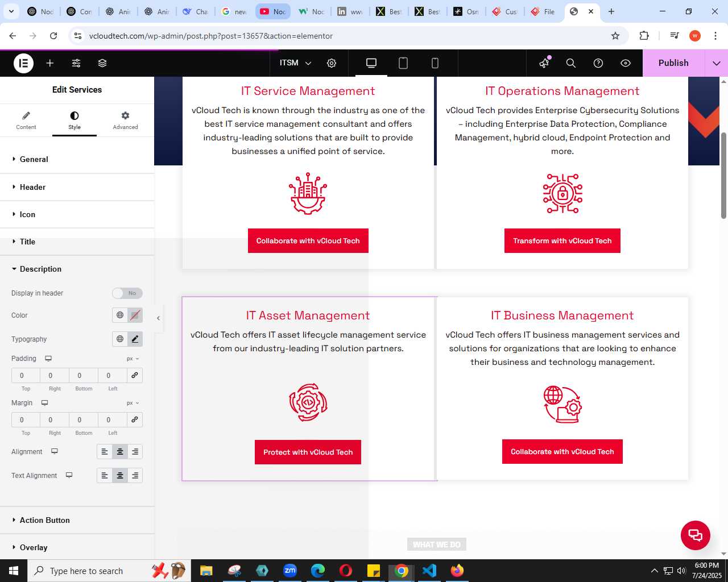The image size is (728, 582).
Task: Switch to tablet responsive view
Action: (x=403, y=63)
